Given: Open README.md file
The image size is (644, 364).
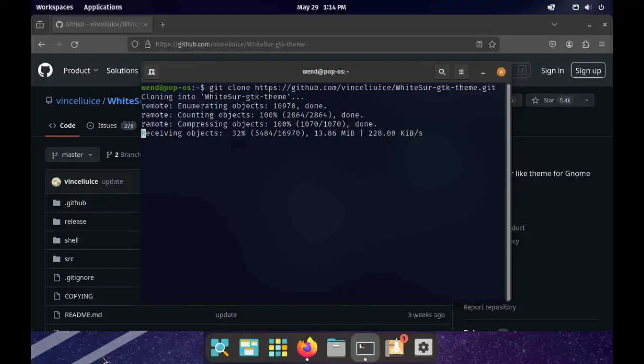Looking at the screenshot, I should (83, 315).
